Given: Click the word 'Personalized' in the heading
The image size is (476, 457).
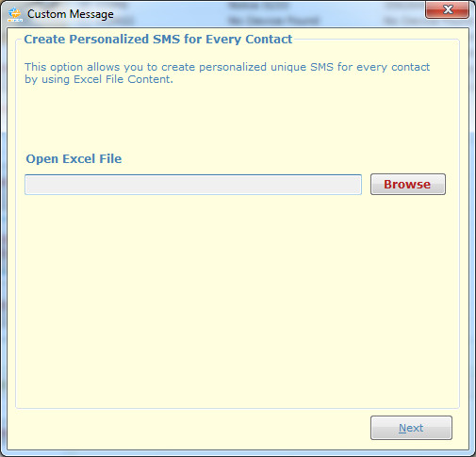Looking at the screenshot, I should click(109, 40).
